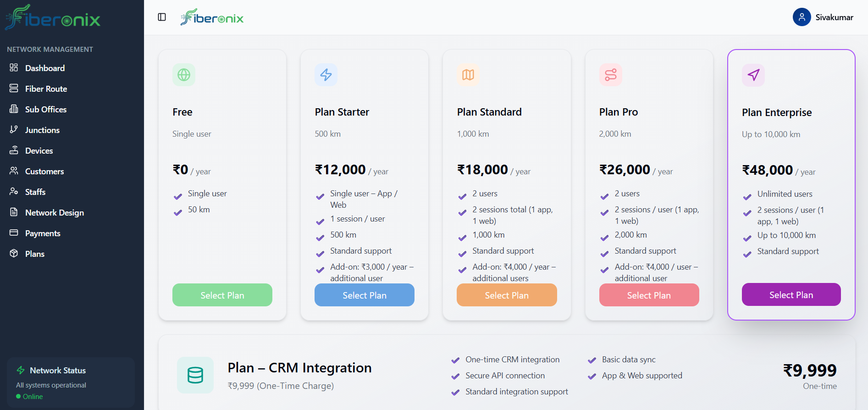The height and width of the screenshot is (410, 868).
Task: Click the Plan Standard map icon
Action: 468,75
